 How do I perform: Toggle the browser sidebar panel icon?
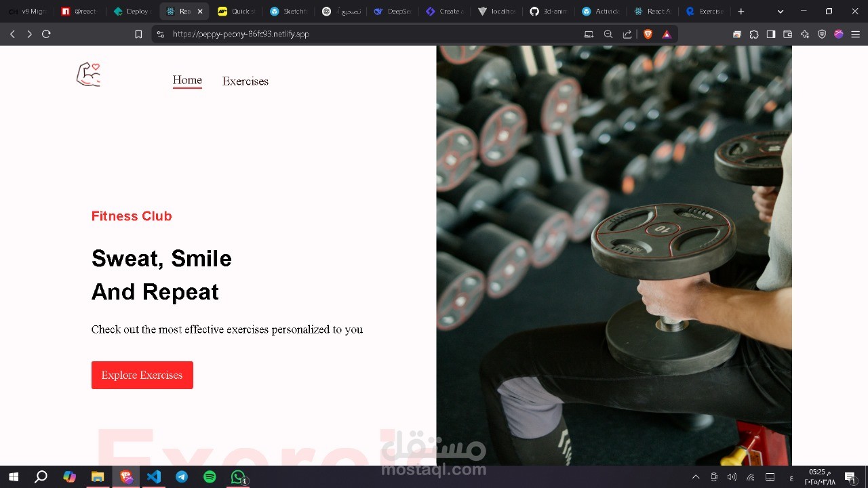click(x=771, y=33)
